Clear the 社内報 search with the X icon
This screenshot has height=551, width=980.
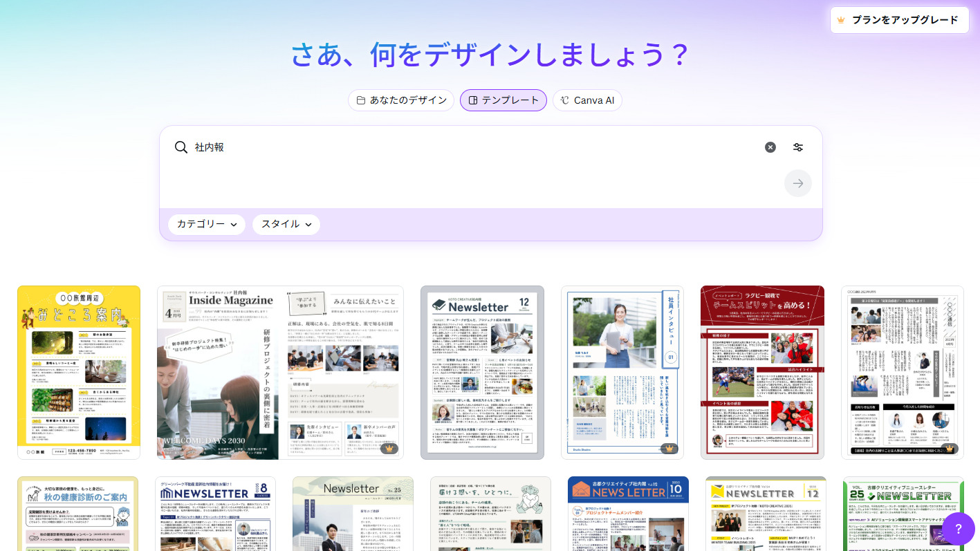click(x=770, y=147)
